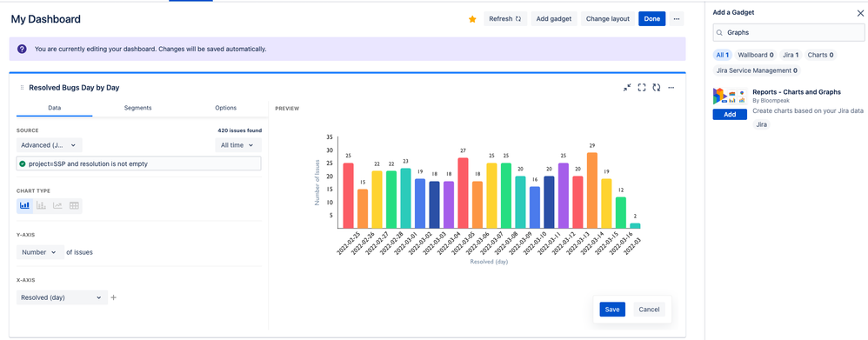The width and height of the screenshot is (868, 340).
Task: Click the Resolved Bugs Day by Day title
Action: click(74, 88)
